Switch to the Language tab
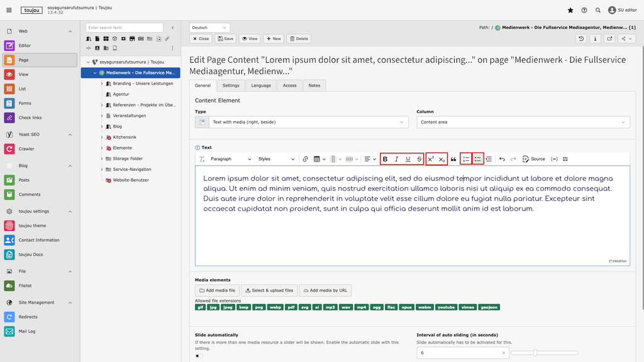Image resolution: width=644 pixels, height=362 pixels. pyautogui.click(x=261, y=85)
